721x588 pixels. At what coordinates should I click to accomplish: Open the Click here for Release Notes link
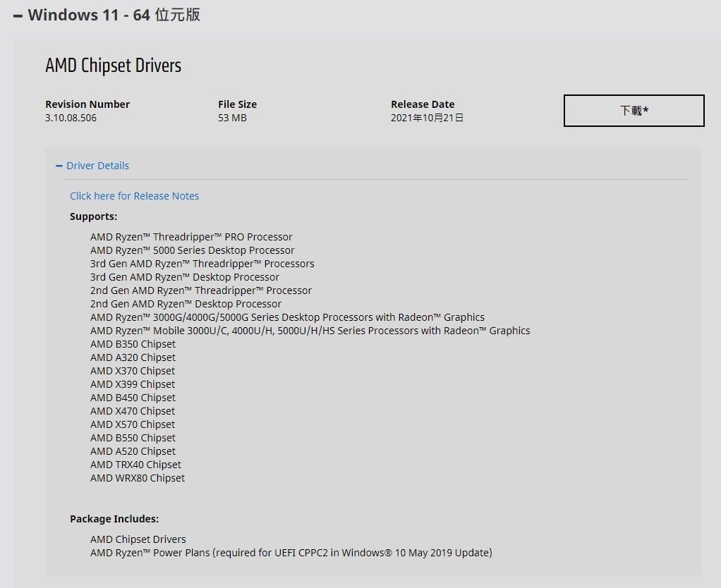134,196
